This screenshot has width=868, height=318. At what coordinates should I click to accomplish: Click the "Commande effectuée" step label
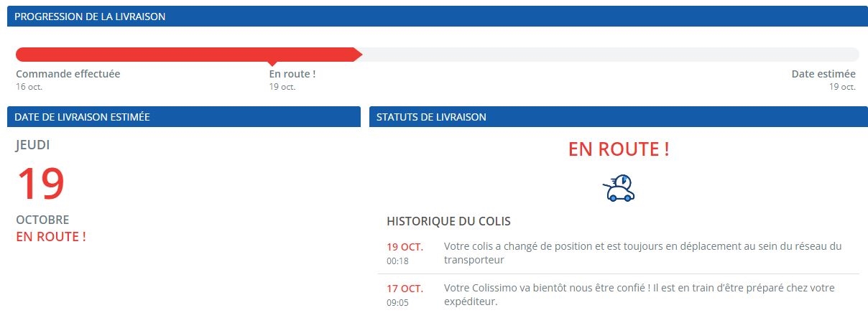[68, 74]
